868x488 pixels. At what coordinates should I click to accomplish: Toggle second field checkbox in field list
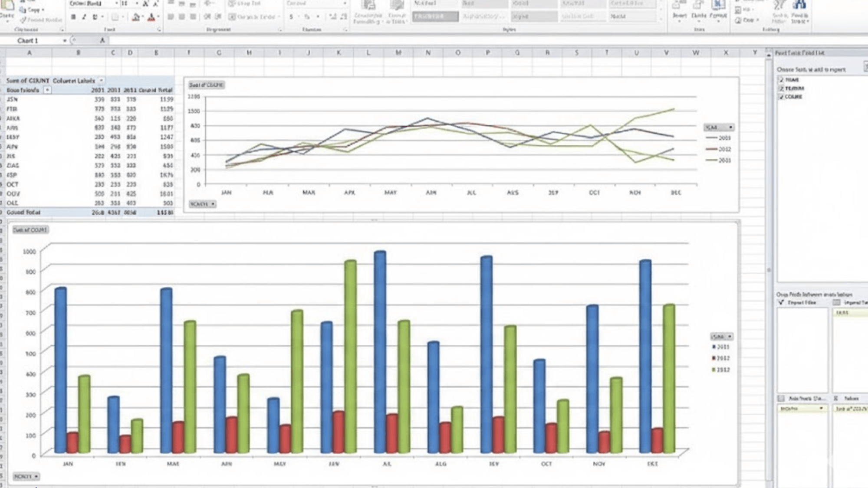[x=781, y=88]
